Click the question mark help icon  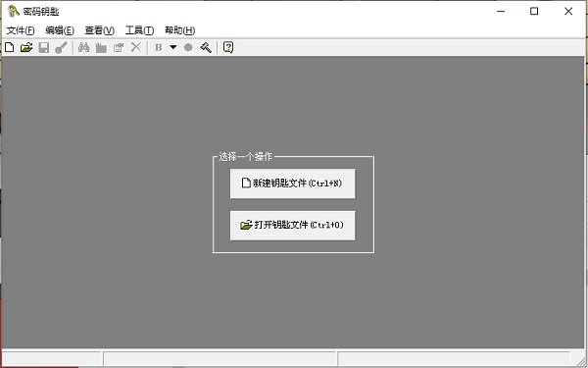coord(228,48)
